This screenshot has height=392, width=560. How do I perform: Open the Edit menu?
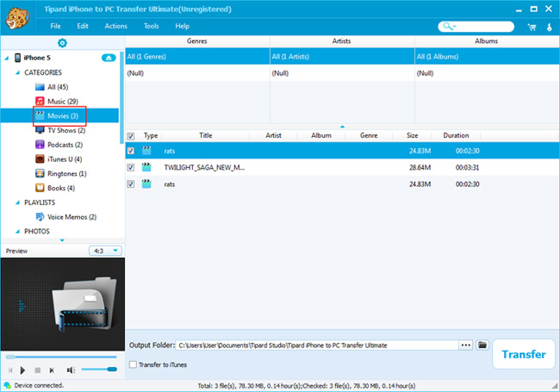pos(83,26)
